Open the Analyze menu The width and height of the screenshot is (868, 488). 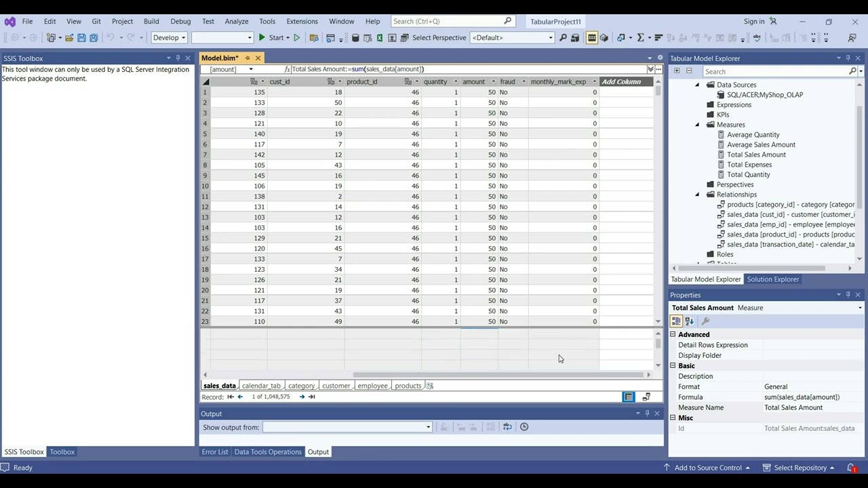(x=236, y=21)
